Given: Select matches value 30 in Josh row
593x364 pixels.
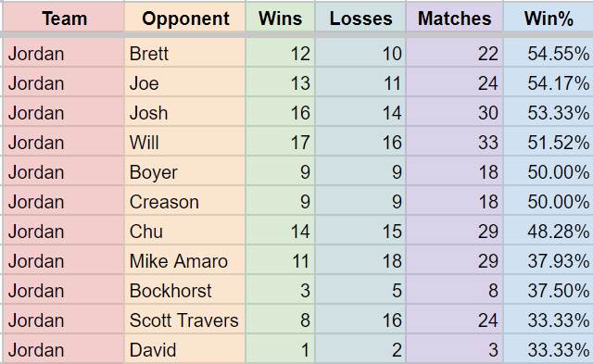Looking at the screenshot, I should coord(455,113).
